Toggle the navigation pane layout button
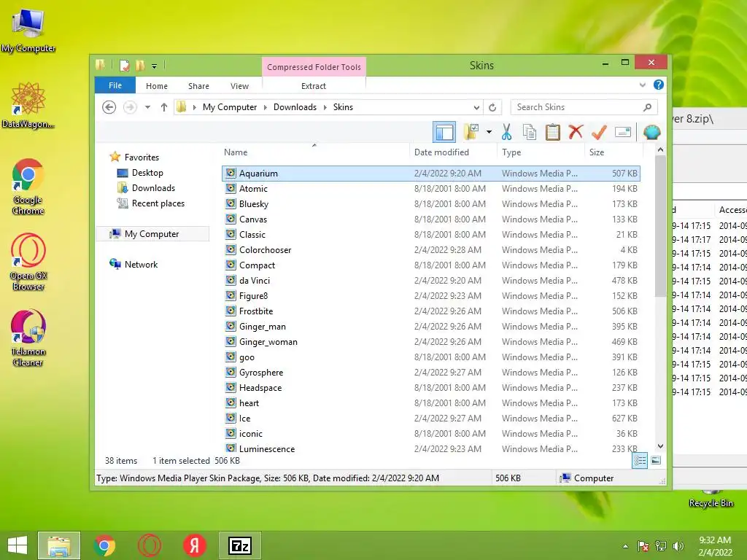747x560 pixels. [x=444, y=132]
